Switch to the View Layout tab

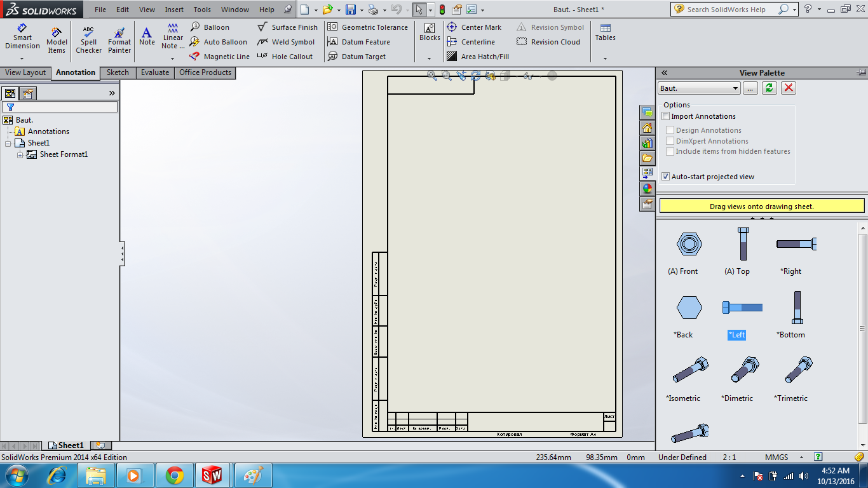pyautogui.click(x=25, y=72)
